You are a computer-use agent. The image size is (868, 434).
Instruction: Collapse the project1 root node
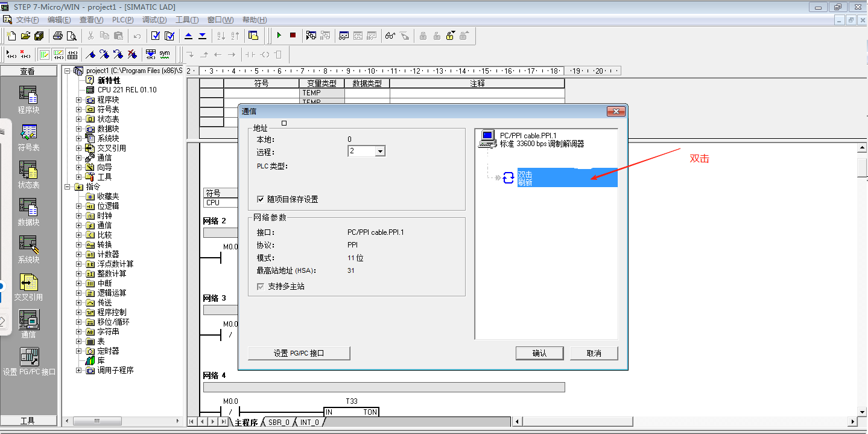[x=68, y=71]
